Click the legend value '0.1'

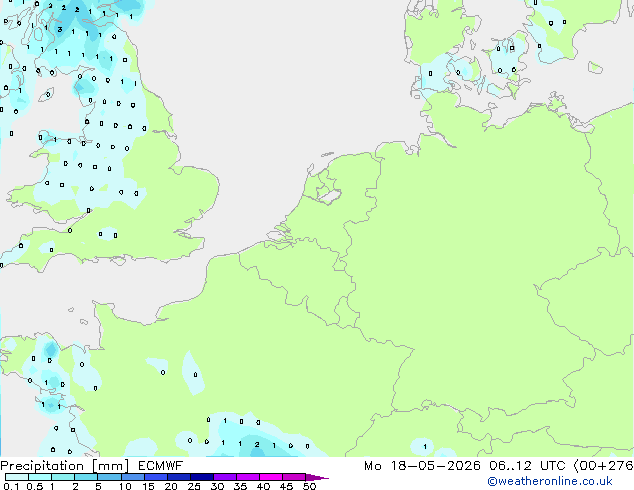pos(11,486)
